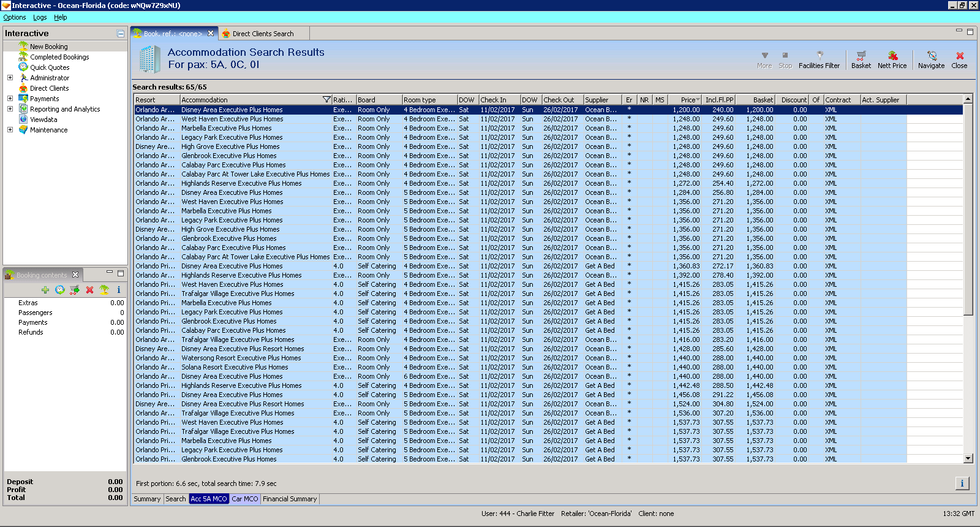The image size is (980, 527).
Task: Select the Passengers row in Booking contents
Action: coord(65,313)
